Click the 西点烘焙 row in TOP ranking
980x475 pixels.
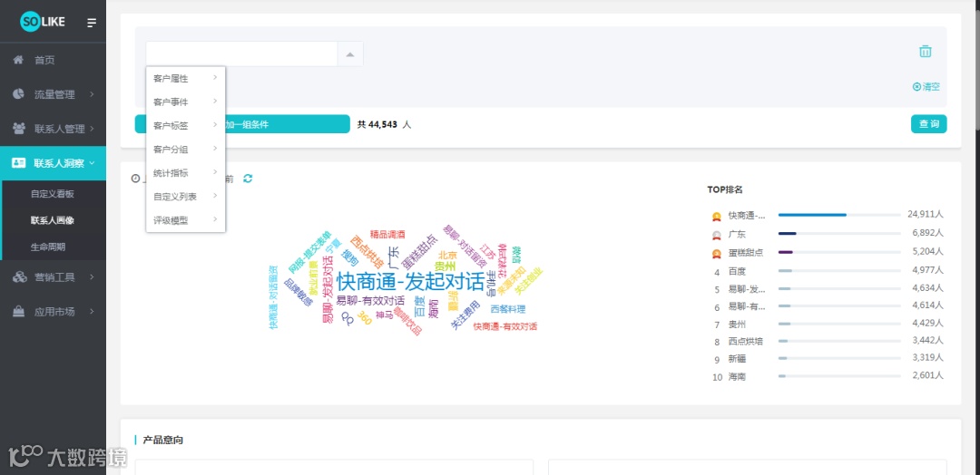[x=828, y=342]
